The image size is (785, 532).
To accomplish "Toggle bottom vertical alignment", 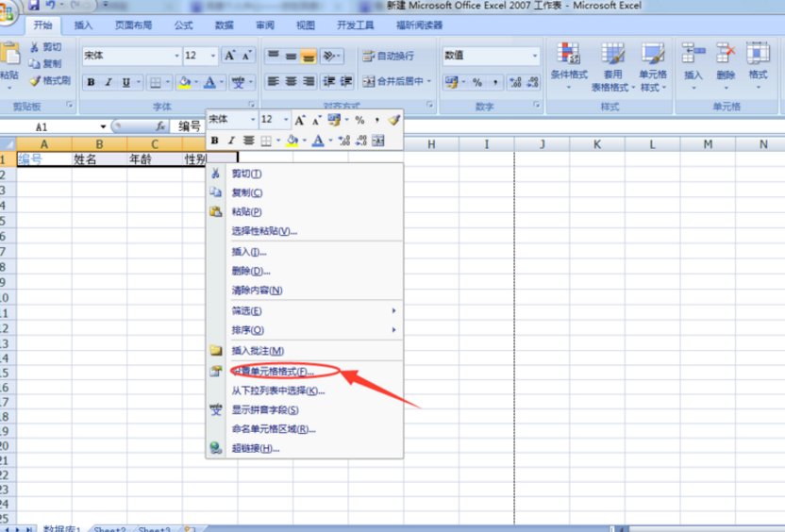I will point(309,56).
